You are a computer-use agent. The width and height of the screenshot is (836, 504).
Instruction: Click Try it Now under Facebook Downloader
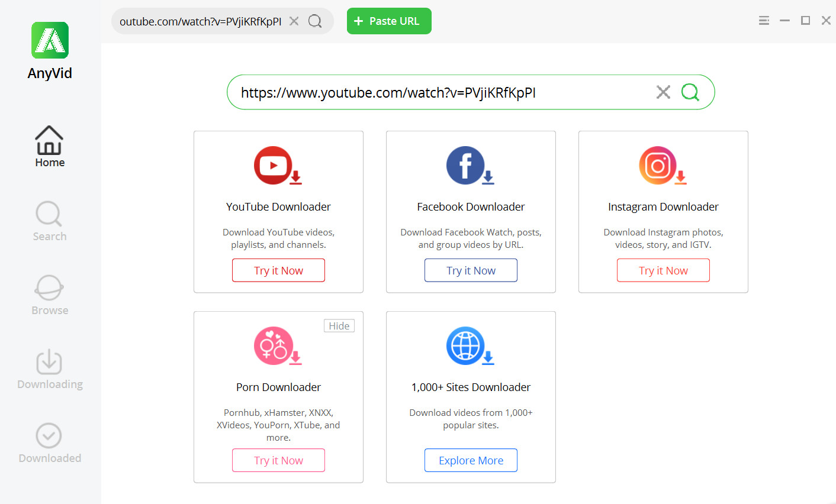point(471,270)
